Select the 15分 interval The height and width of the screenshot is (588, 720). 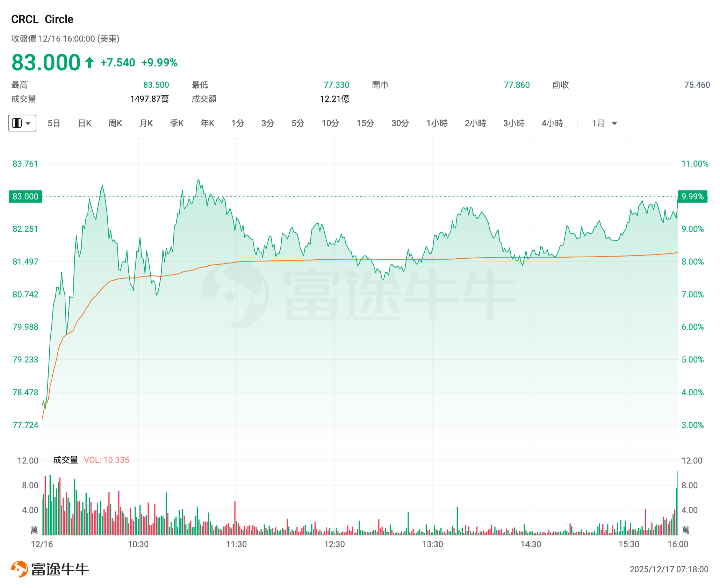[x=365, y=123]
